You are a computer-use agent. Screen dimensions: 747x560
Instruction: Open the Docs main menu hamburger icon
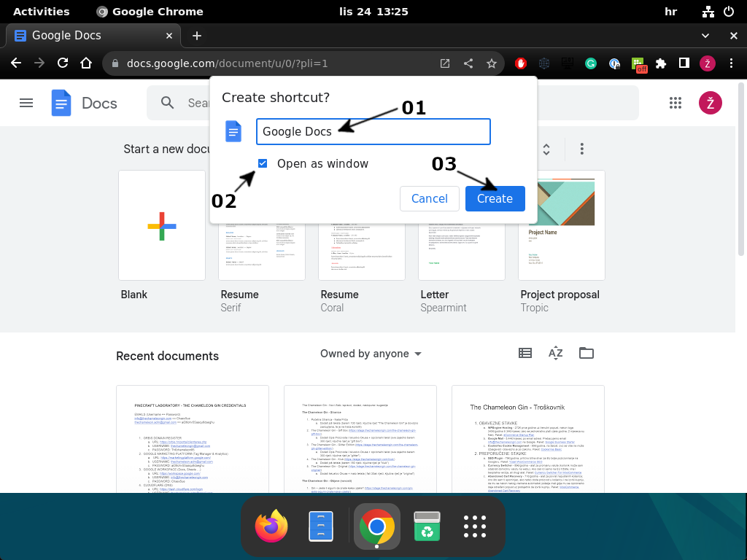[26, 103]
